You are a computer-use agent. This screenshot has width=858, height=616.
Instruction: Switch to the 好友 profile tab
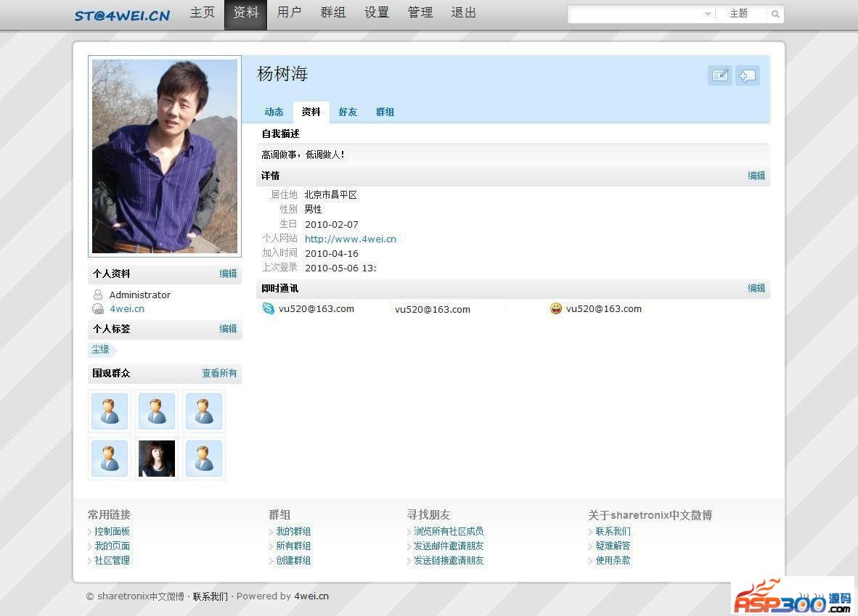(x=348, y=112)
